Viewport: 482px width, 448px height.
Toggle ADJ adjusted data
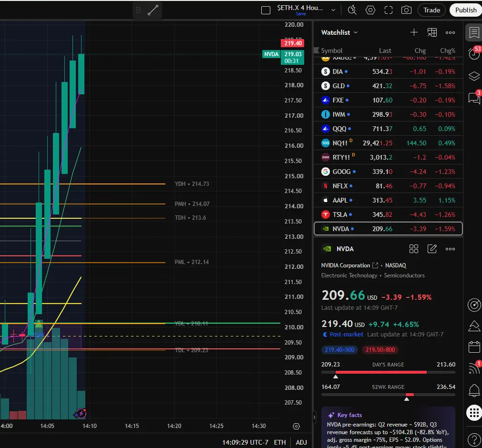coord(301,442)
